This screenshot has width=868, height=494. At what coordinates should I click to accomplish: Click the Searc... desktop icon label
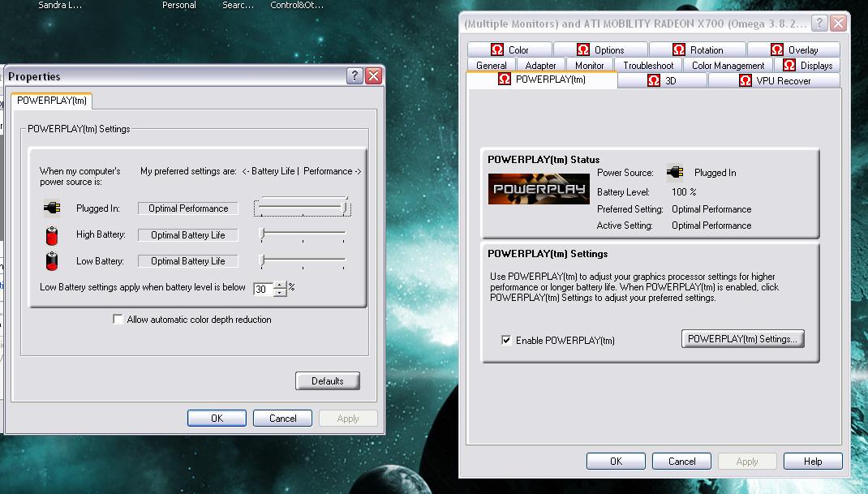point(238,5)
